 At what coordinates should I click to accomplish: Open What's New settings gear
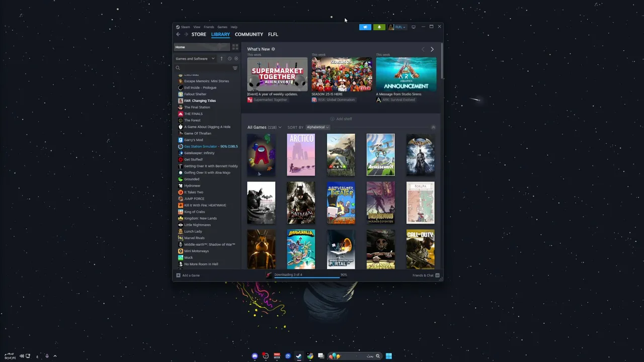273,49
